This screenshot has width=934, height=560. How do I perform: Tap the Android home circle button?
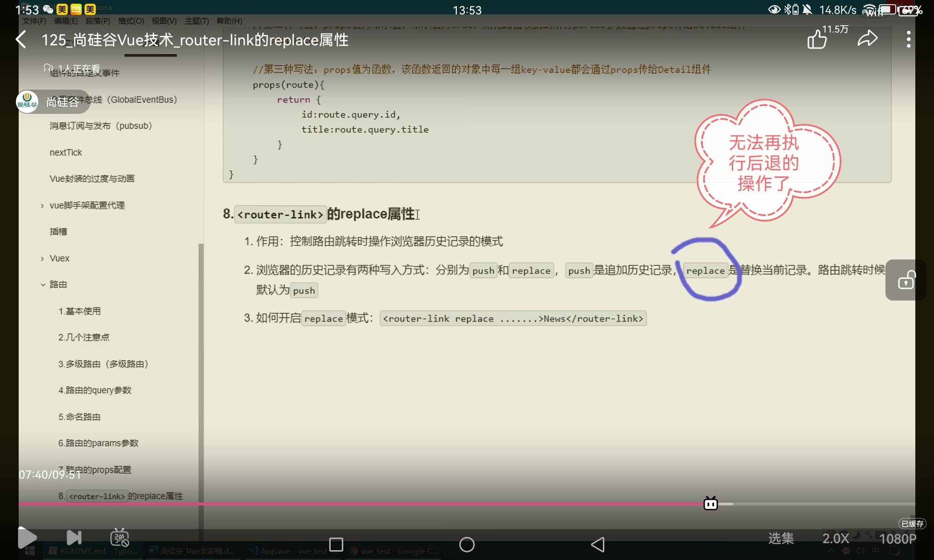[x=467, y=545]
